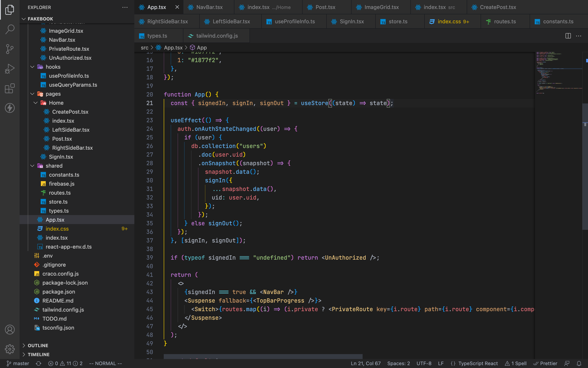The height and width of the screenshot is (368, 588).
Task: Split the editor to the right
Action: click(x=568, y=36)
